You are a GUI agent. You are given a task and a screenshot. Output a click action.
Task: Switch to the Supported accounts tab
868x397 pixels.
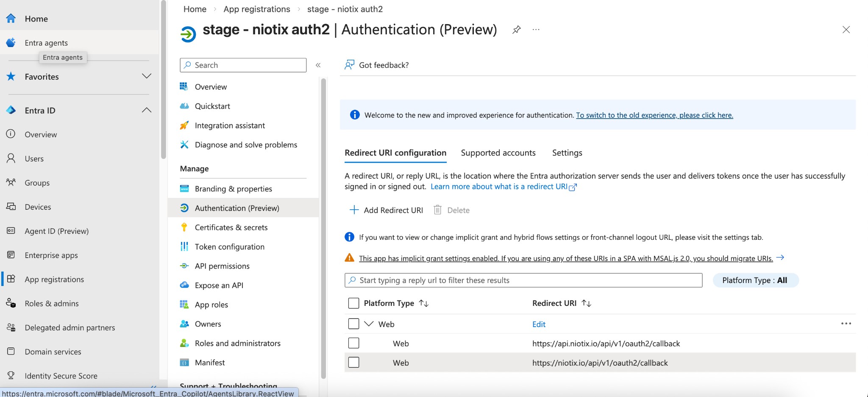498,153
